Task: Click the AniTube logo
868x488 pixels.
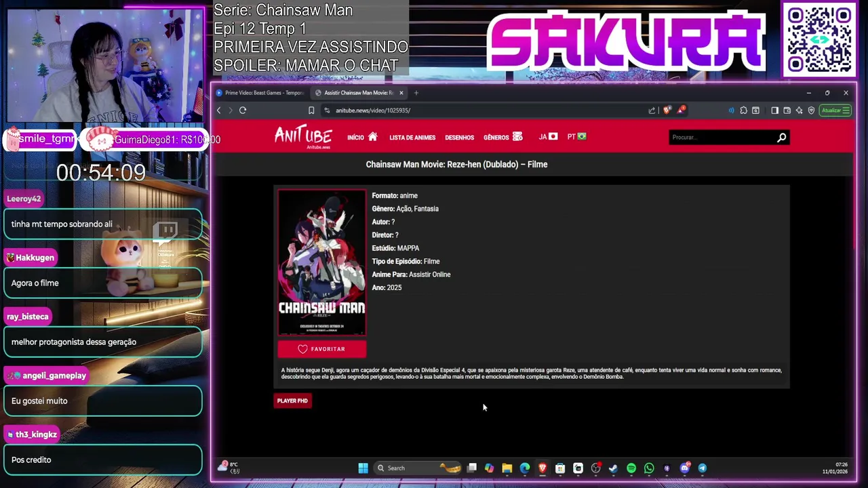Action: [x=303, y=136]
